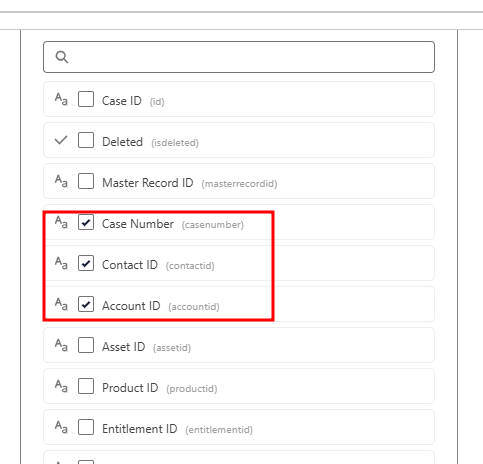Uncheck the Case Number checkbox
483x464 pixels.
86,222
